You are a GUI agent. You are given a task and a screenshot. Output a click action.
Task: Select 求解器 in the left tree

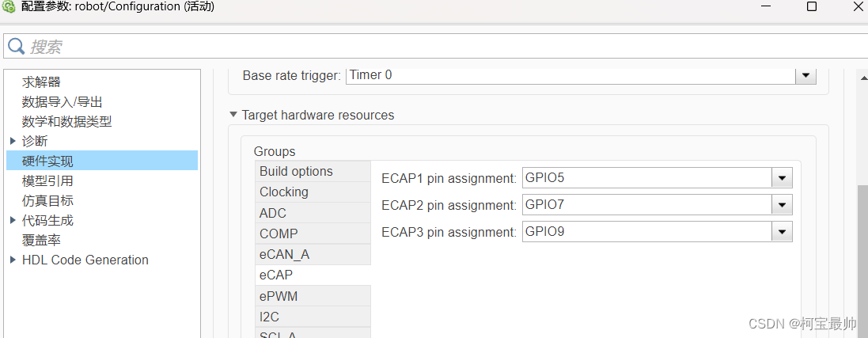[41, 82]
